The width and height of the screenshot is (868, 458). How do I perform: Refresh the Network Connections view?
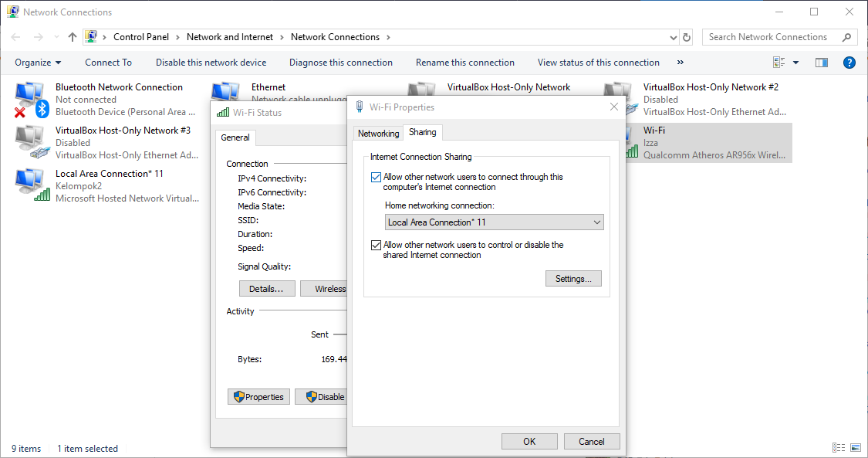(686, 36)
